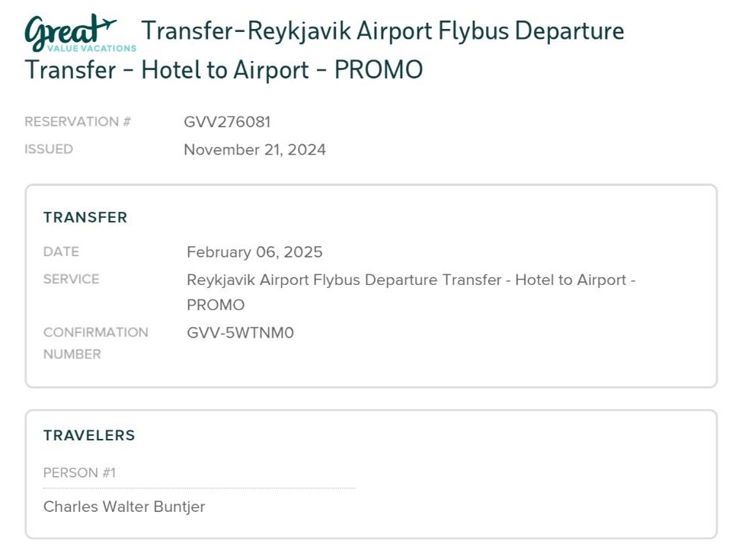Click the page title 'Transfer-Reykjavik Airport Flybus Departure'
Viewport: 732px width, 560px height.
point(382,31)
